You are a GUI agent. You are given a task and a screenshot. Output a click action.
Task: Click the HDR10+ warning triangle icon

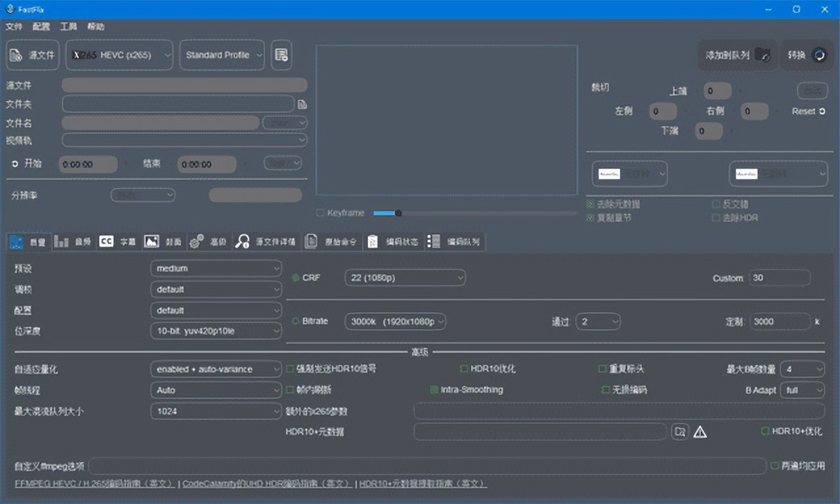tap(700, 432)
